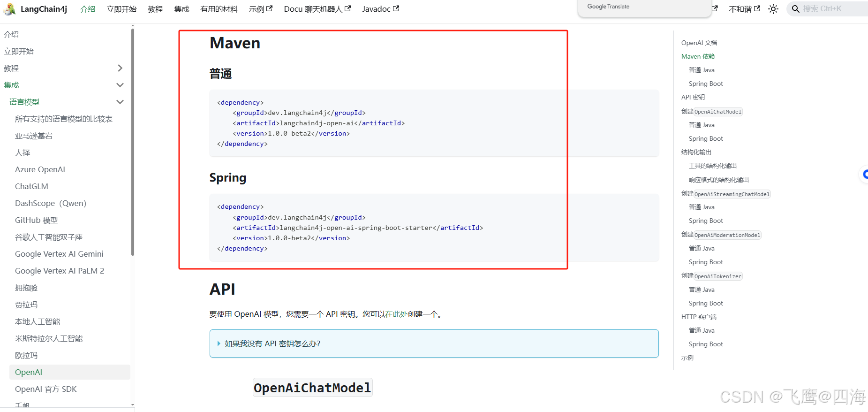
Task: Jump to 示例 in the outline
Action: tap(687, 358)
